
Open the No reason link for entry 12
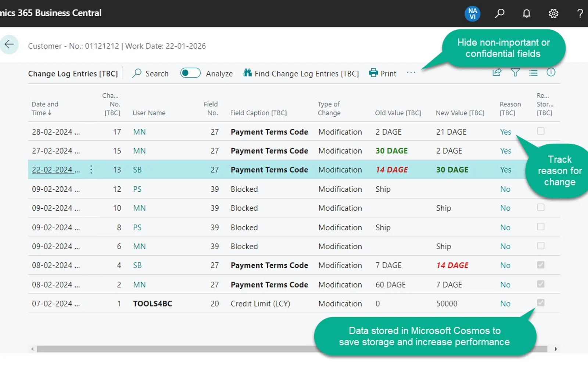pyautogui.click(x=505, y=189)
